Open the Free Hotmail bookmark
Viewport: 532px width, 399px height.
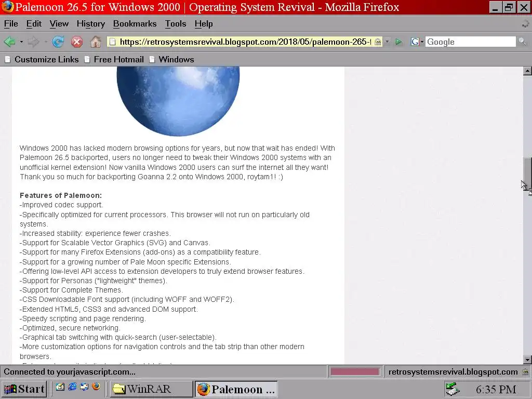coord(114,59)
